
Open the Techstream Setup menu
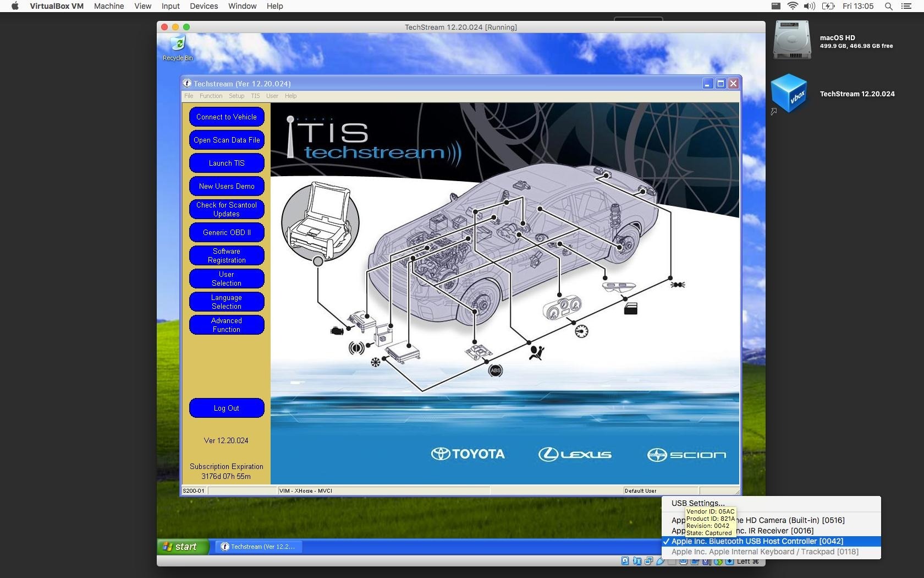point(237,96)
